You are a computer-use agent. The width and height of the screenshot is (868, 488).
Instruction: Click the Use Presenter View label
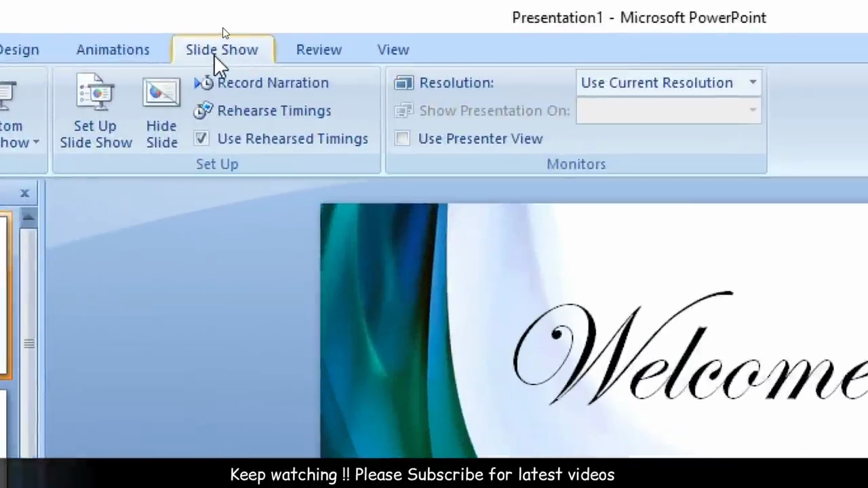tap(480, 138)
